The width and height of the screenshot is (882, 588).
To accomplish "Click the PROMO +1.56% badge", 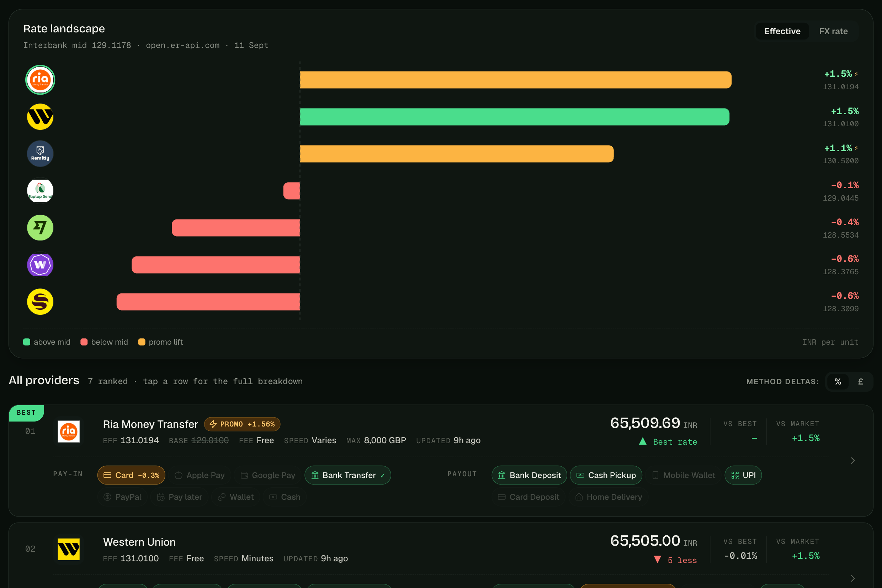I will 242,424.
